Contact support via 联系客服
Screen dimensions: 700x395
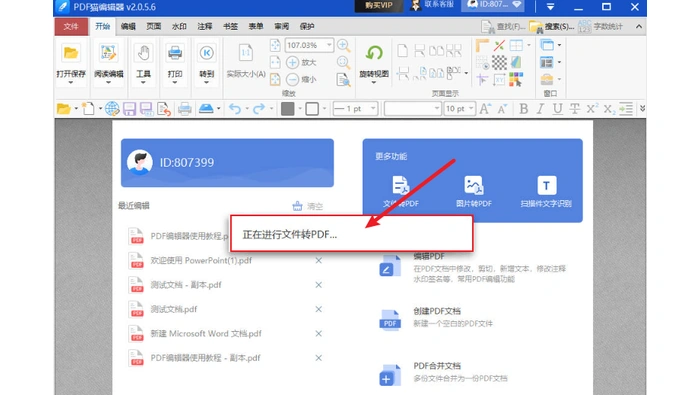pos(432,5)
